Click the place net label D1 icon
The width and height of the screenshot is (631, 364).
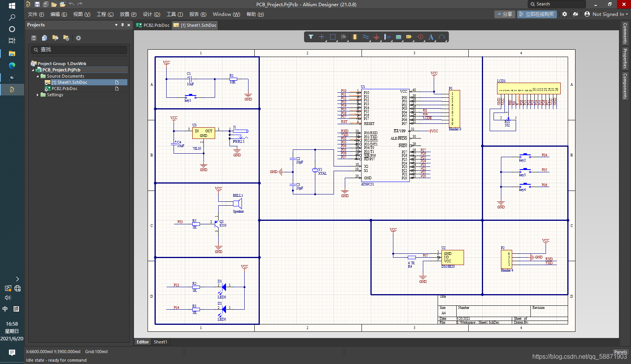point(409,37)
